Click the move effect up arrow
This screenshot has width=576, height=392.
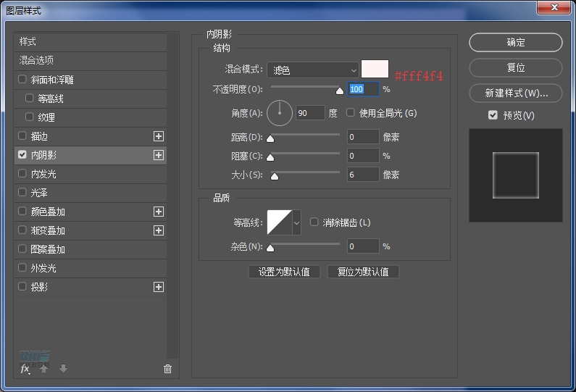pyautogui.click(x=44, y=369)
